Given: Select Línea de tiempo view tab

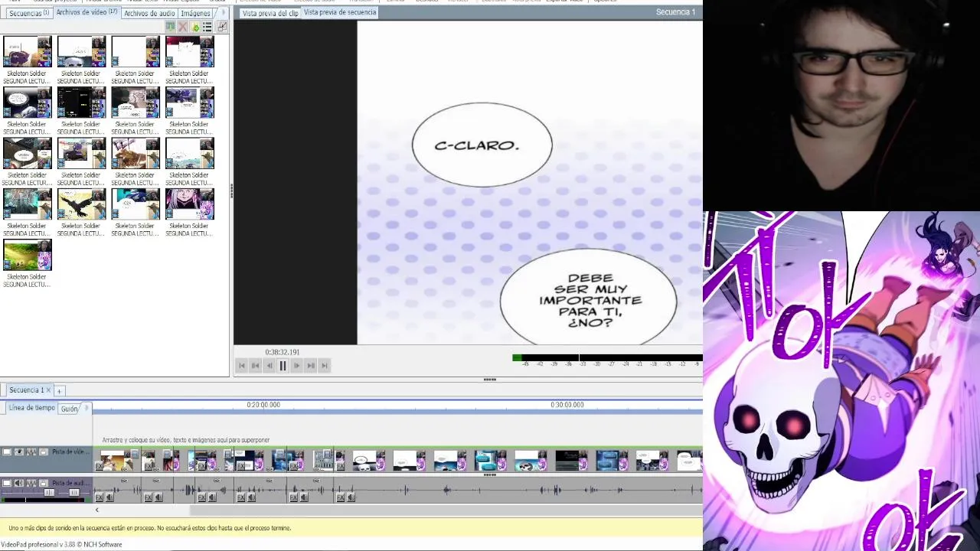Looking at the screenshot, I should pyautogui.click(x=31, y=408).
